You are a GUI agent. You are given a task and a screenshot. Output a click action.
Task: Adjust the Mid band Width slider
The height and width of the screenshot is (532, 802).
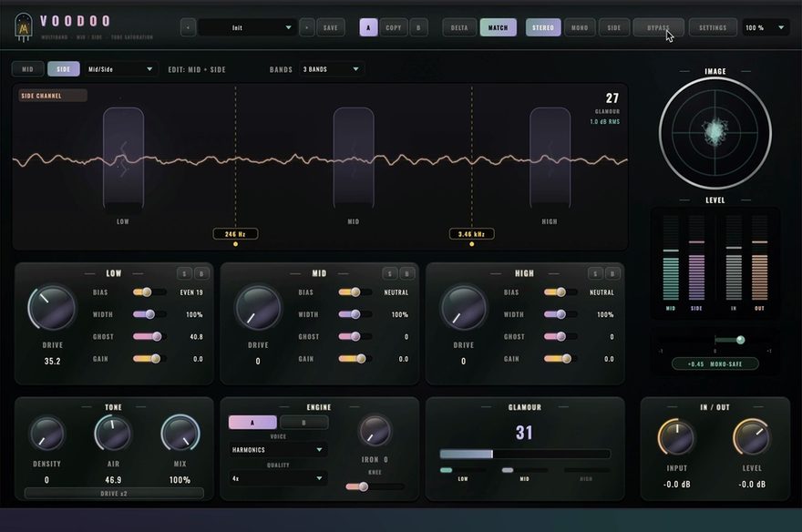(x=355, y=314)
